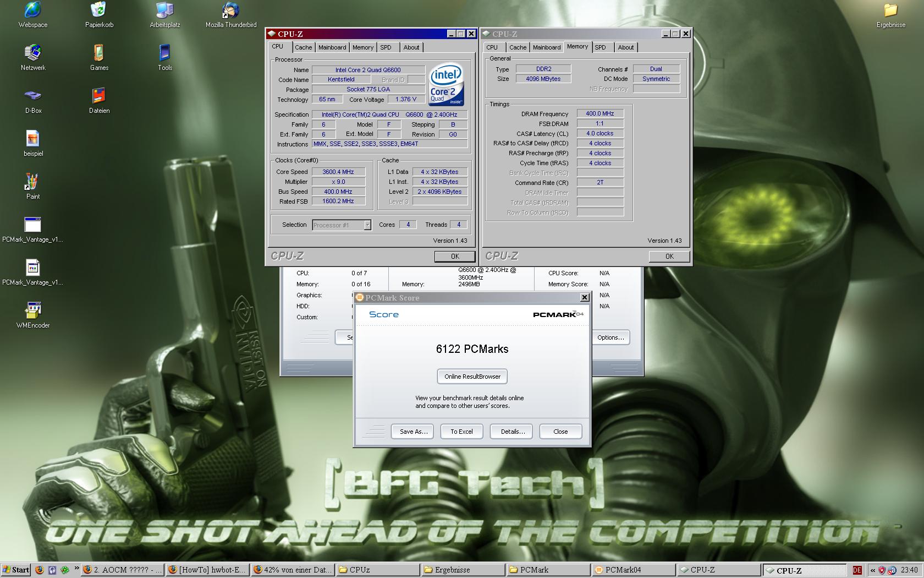Click the 6122 PCMarks score text
Image resolution: width=924 pixels, height=578 pixels.
pyautogui.click(x=472, y=349)
